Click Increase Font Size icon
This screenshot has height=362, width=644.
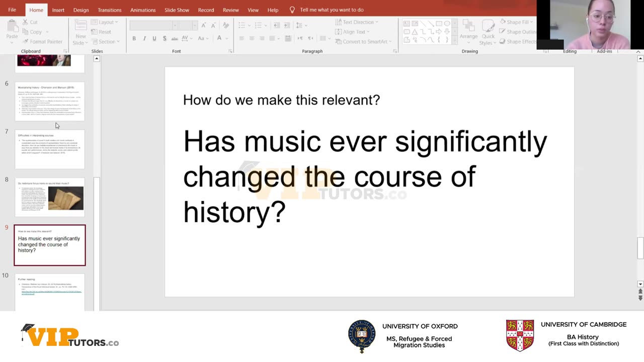(204, 25)
